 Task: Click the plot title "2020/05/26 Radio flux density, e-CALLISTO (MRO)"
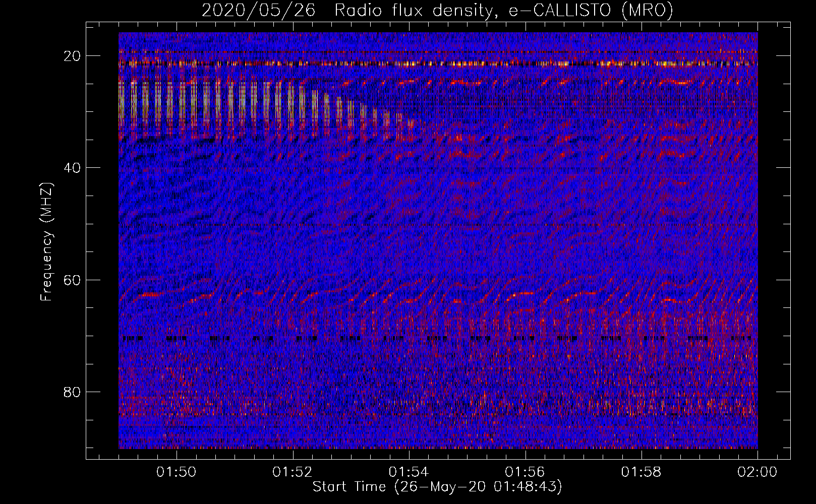437,10
